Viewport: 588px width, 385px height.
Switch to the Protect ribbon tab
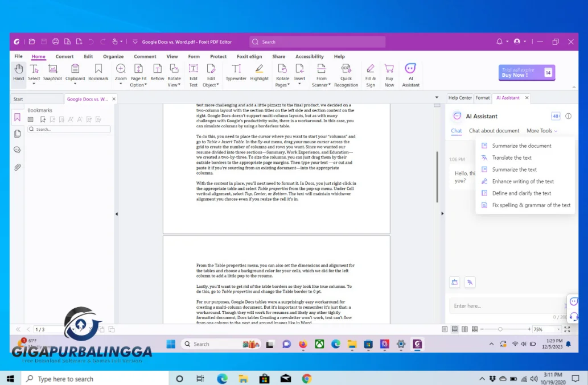[x=218, y=56]
